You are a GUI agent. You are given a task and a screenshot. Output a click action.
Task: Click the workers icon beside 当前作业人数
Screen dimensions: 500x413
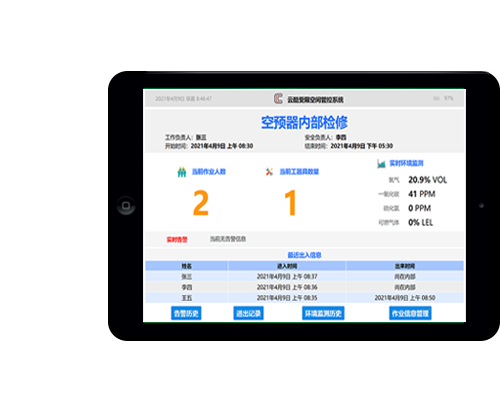[182, 172]
